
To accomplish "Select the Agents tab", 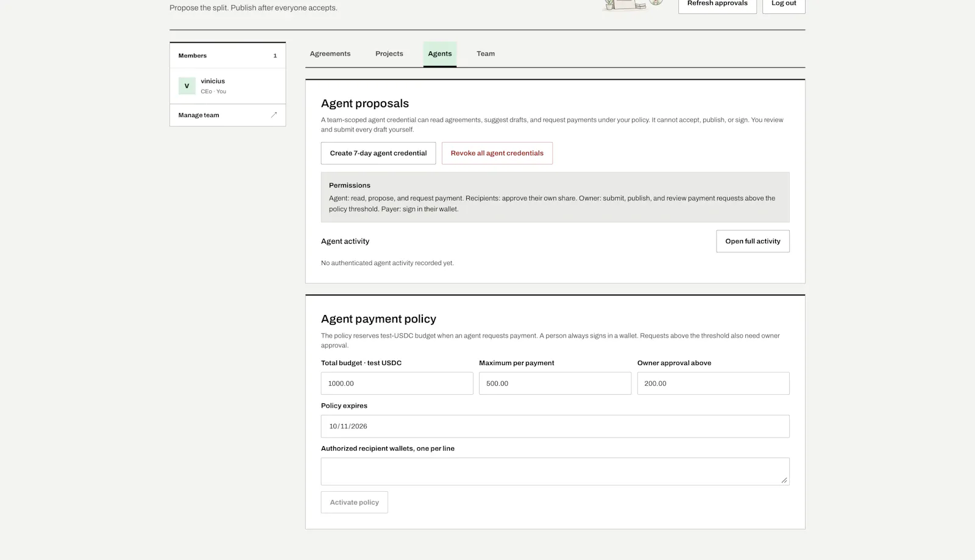I will coord(440,54).
